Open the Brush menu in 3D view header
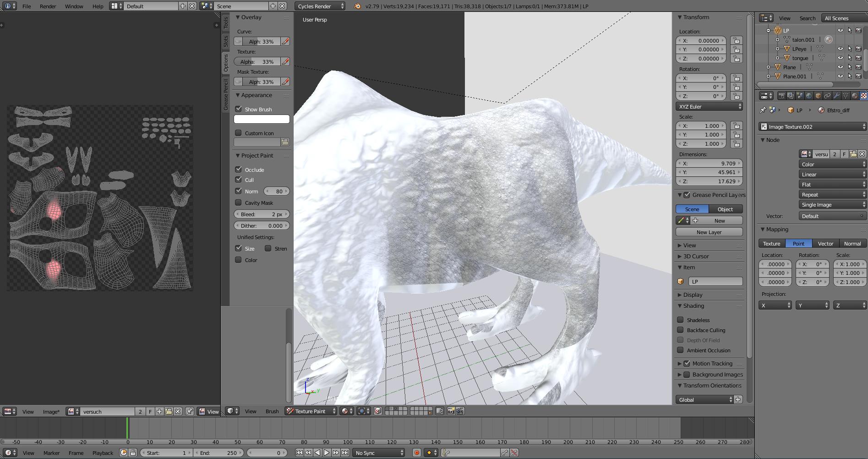This screenshot has height=459, width=868. click(x=272, y=411)
